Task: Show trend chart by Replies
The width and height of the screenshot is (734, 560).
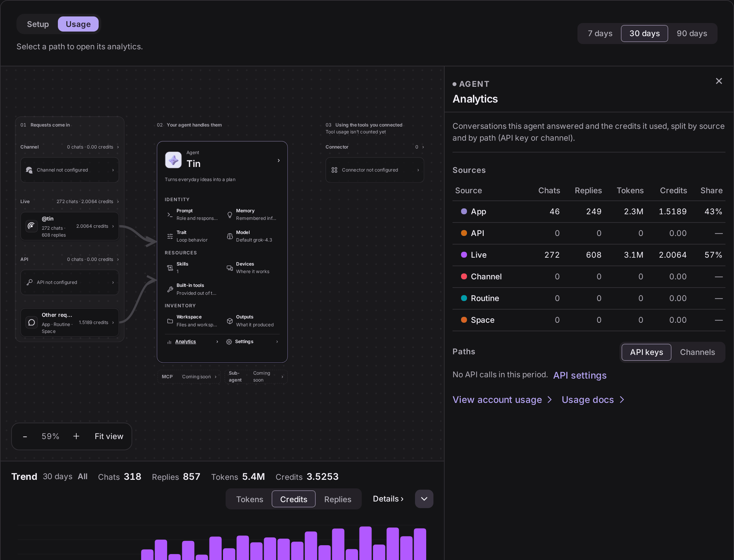Action: click(337, 499)
